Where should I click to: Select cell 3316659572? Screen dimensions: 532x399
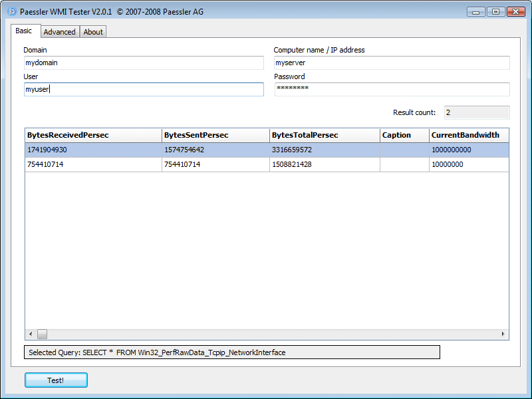pyautogui.click(x=325, y=150)
